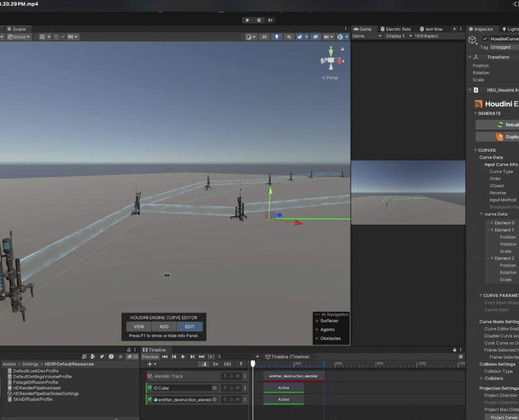Open the Timeline settings gear
This screenshot has height=420, width=519.
click(x=461, y=357)
